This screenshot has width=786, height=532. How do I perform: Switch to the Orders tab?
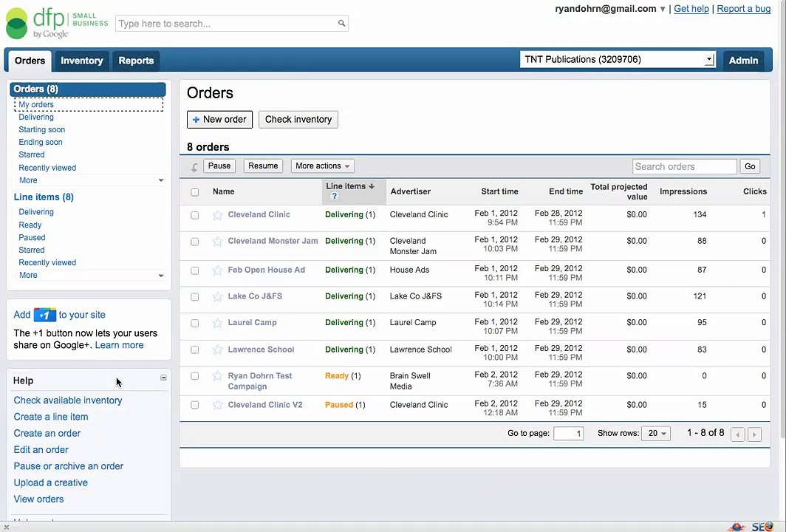[30, 61]
